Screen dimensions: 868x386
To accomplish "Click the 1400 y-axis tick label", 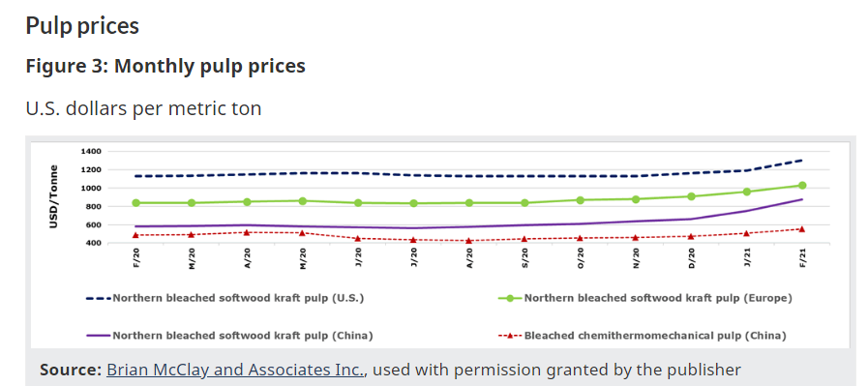I will tap(90, 151).
